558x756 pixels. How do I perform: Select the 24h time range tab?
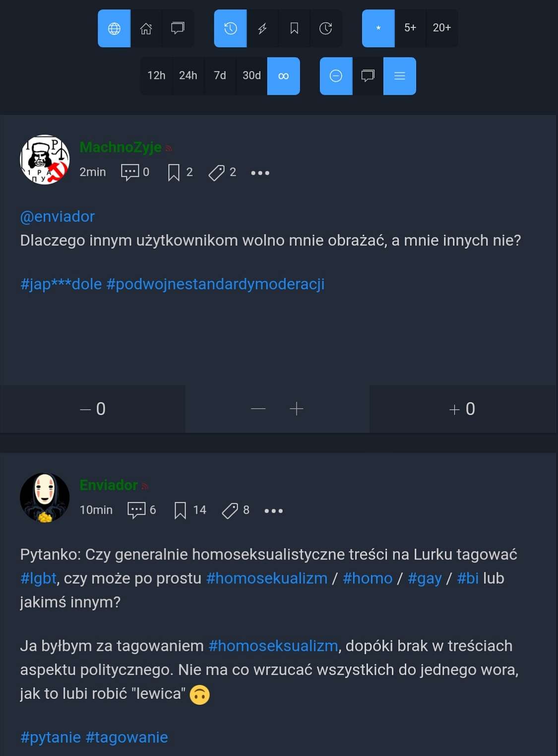pos(188,76)
